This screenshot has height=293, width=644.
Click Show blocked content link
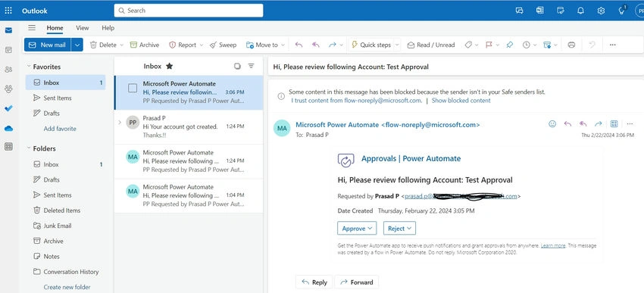tap(461, 100)
